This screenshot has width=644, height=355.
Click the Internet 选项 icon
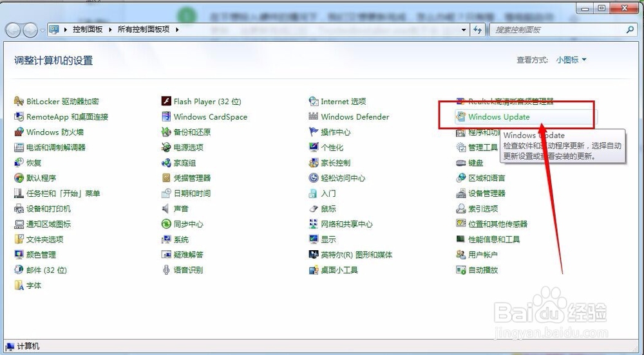(314, 101)
